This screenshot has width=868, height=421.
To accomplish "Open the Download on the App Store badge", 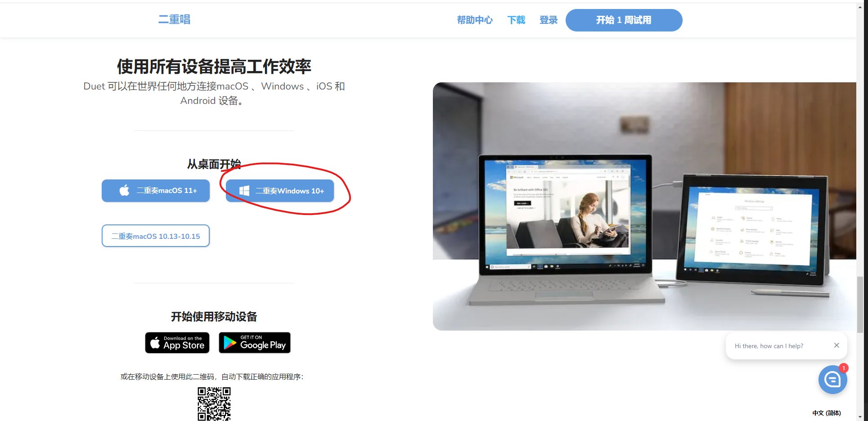I will (x=177, y=343).
